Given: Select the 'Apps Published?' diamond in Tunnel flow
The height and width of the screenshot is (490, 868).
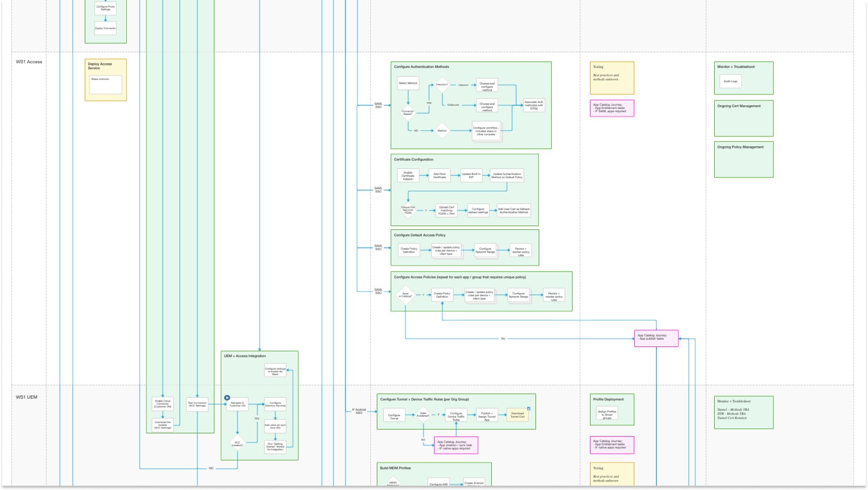Looking at the screenshot, I should pyautogui.click(x=423, y=414).
